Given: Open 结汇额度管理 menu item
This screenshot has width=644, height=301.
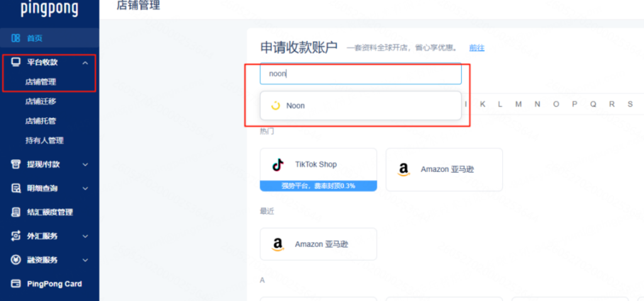Looking at the screenshot, I should pos(49,212).
